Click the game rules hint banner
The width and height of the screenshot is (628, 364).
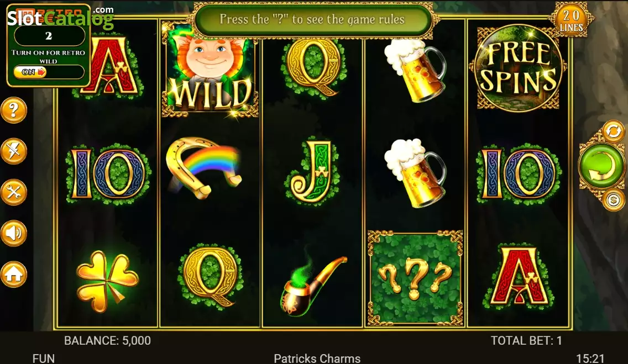coord(312,19)
